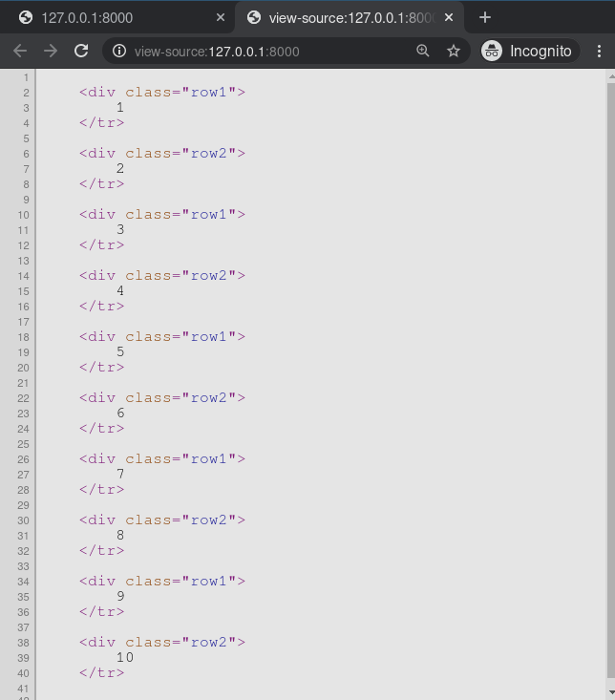615x700 pixels.
Task: Click line number 1 in the gutter
Action: 27,77
